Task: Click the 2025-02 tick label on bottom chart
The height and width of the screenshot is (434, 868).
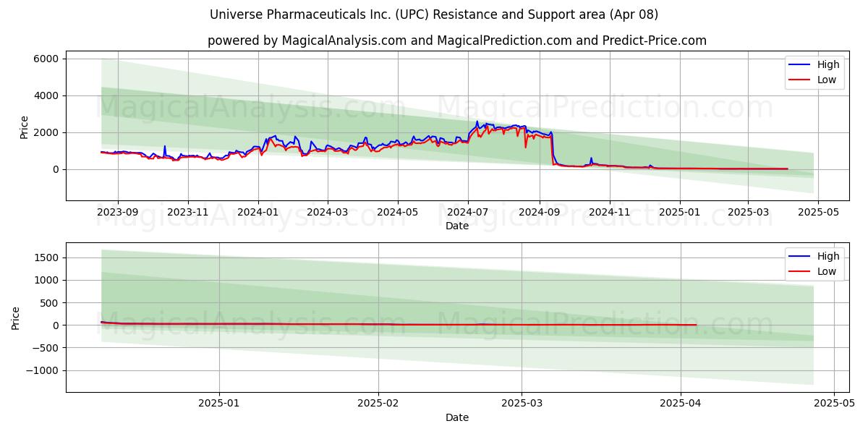Action: (x=378, y=404)
